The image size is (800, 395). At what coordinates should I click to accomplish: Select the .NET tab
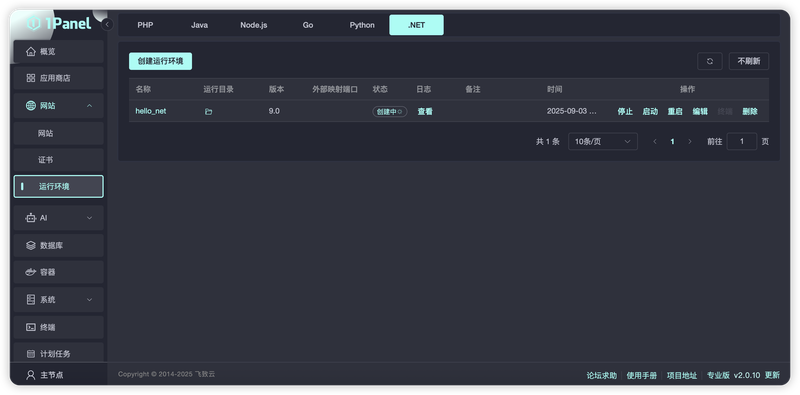pyautogui.click(x=416, y=25)
